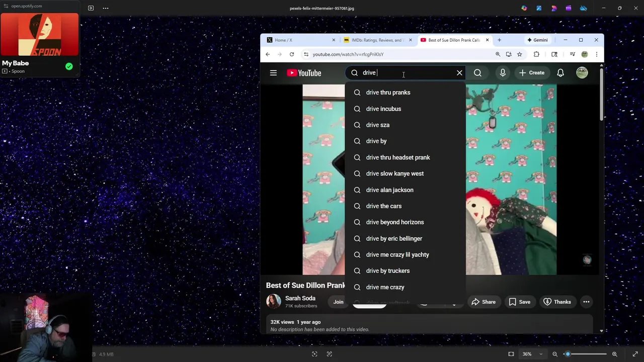Open Copilot icon in Photos title bar
This screenshot has height=362, width=644.
(524, 8)
